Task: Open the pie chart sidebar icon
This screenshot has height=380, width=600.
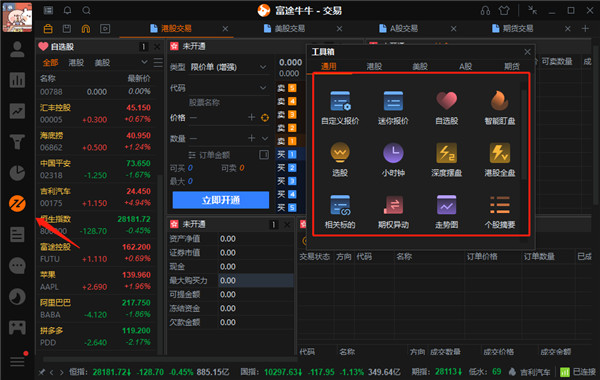Action: (17, 173)
